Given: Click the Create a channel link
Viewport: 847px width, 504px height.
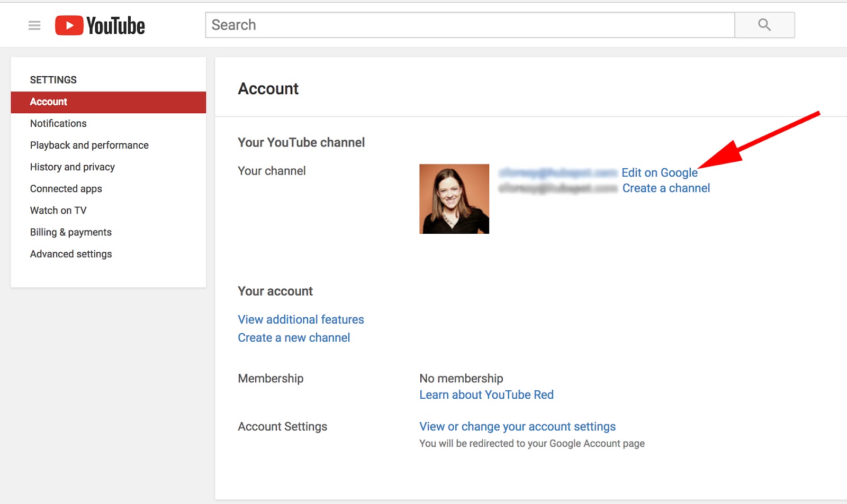Looking at the screenshot, I should pyautogui.click(x=666, y=188).
